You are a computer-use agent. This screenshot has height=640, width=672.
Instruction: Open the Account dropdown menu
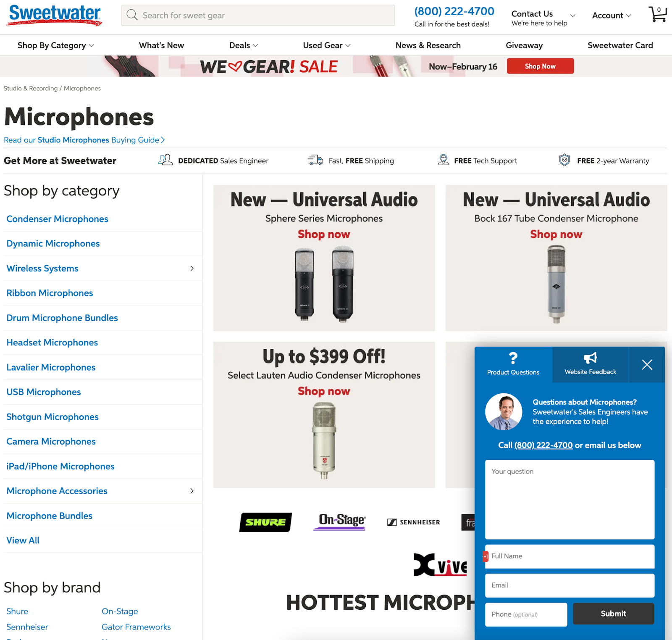point(612,16)
